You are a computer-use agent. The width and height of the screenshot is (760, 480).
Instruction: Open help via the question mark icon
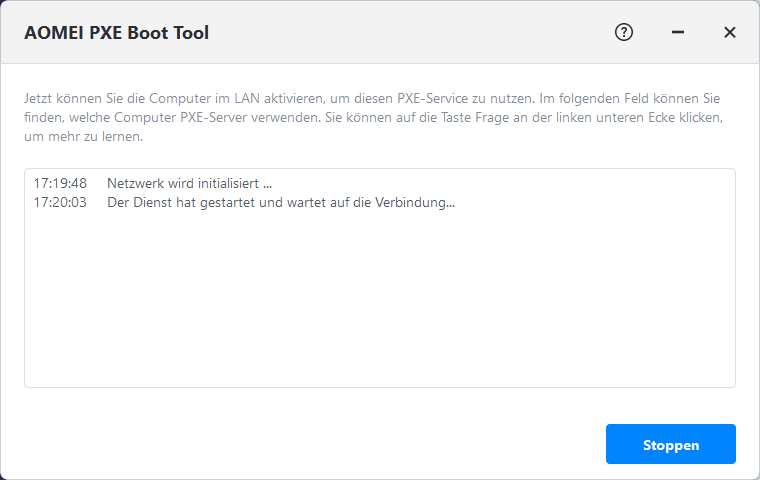pos(624,32)
